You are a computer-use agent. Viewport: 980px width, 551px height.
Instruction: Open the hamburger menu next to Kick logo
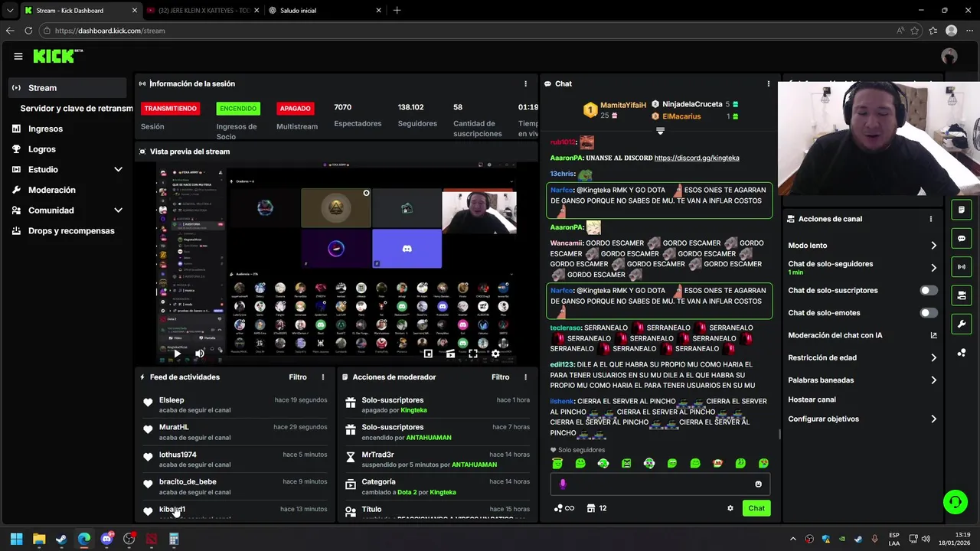pos(18,56)
